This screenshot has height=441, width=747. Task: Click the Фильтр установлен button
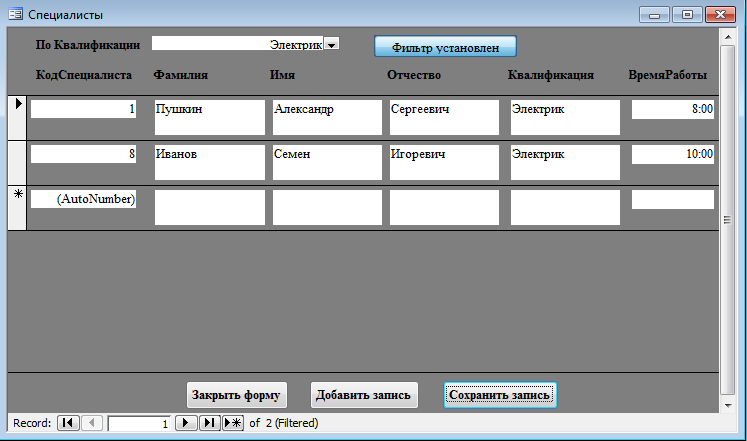click(445, 47)
